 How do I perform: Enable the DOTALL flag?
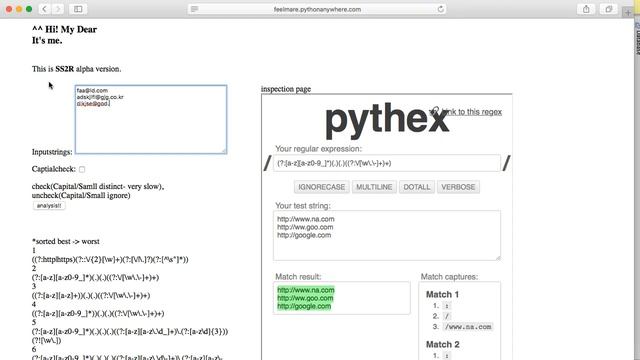tap(417, 187)
